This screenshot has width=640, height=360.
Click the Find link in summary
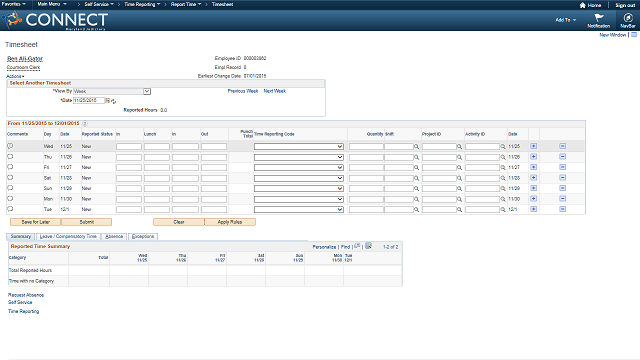[x=345, y=247]
